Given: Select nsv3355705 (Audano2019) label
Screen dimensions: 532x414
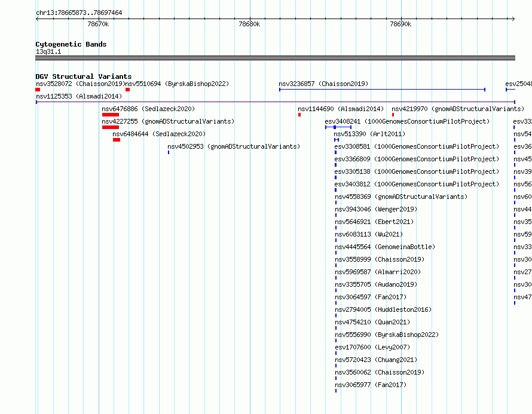Looking at the screenshot, I should (x=376, y=284).
